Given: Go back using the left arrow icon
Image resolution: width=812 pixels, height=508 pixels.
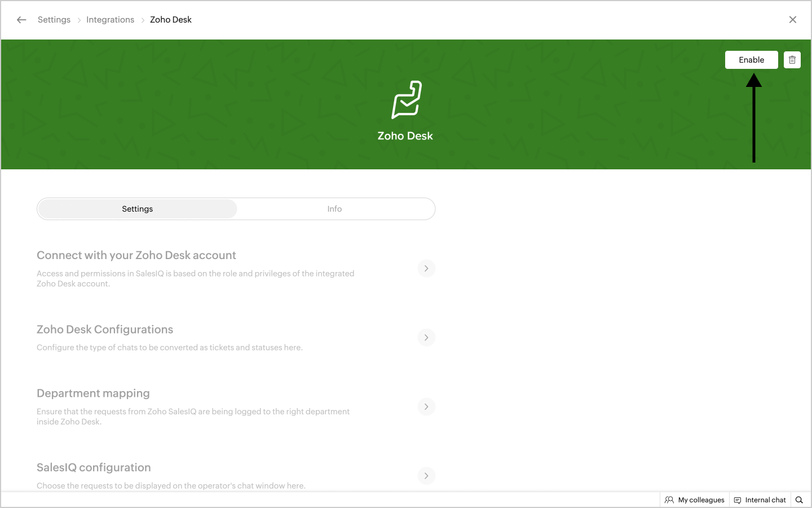Looking at the screenshot, I should coord(21,20).
